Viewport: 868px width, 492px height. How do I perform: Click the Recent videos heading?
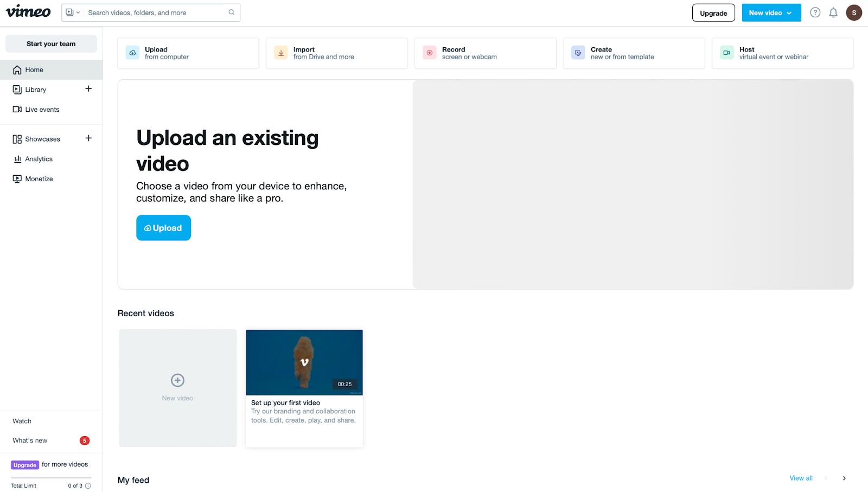(x=146, y=314)
